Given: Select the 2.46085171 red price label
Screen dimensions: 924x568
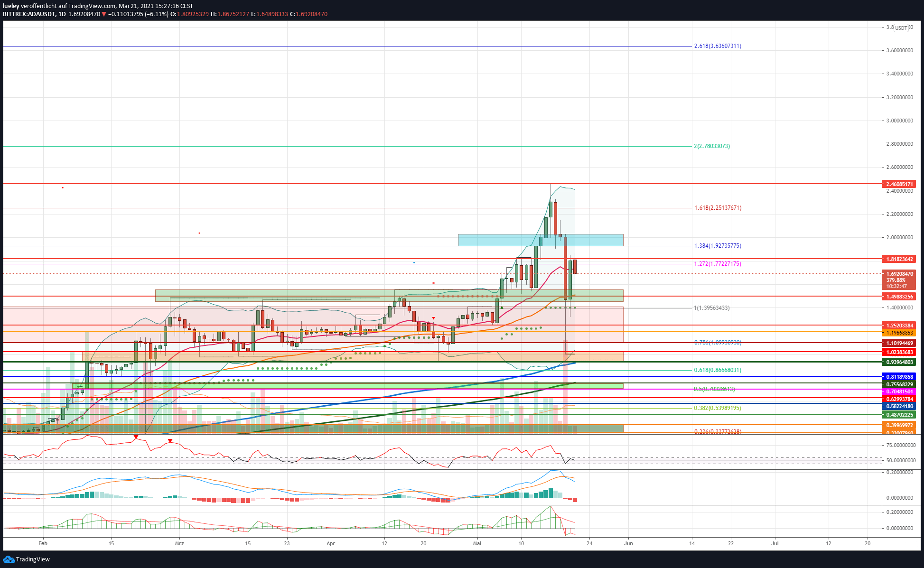Looking at the screenshot, I should tap(899, 184).
